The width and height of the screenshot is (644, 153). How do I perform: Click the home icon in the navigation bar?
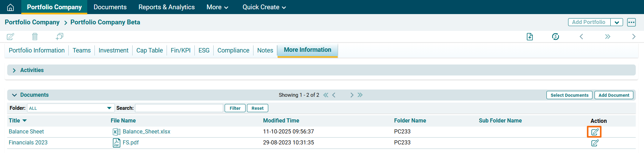(11, 7)
